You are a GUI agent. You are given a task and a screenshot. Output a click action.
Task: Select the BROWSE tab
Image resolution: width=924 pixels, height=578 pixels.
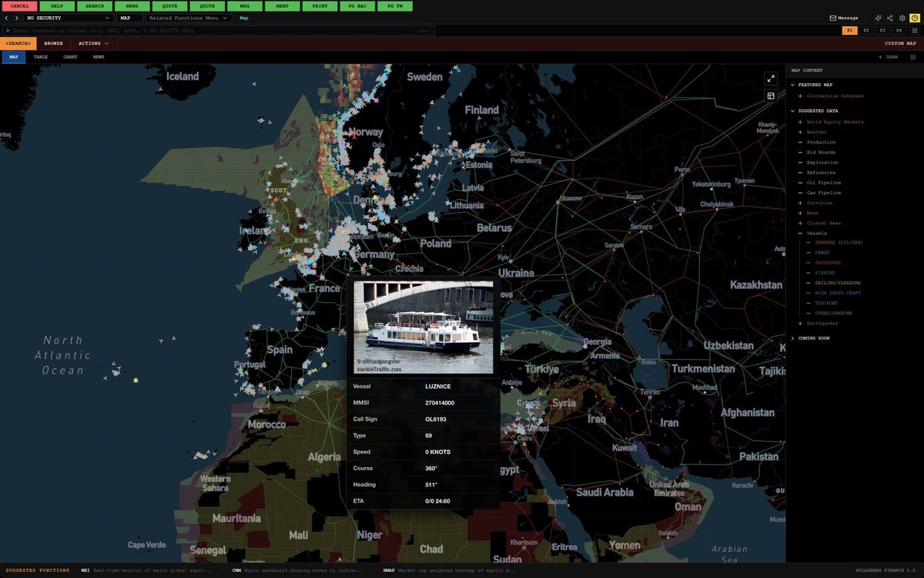point(54,44)
